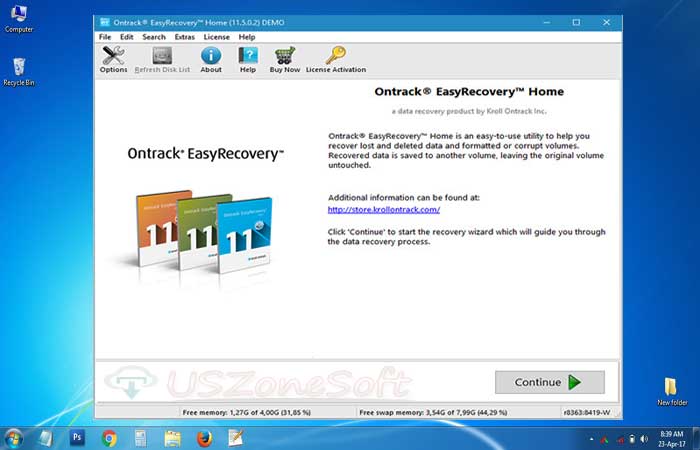Open Firefox from the taskbar
This screenshot has height=450, width=700.
pyautogui.click(x=204, y=438)
